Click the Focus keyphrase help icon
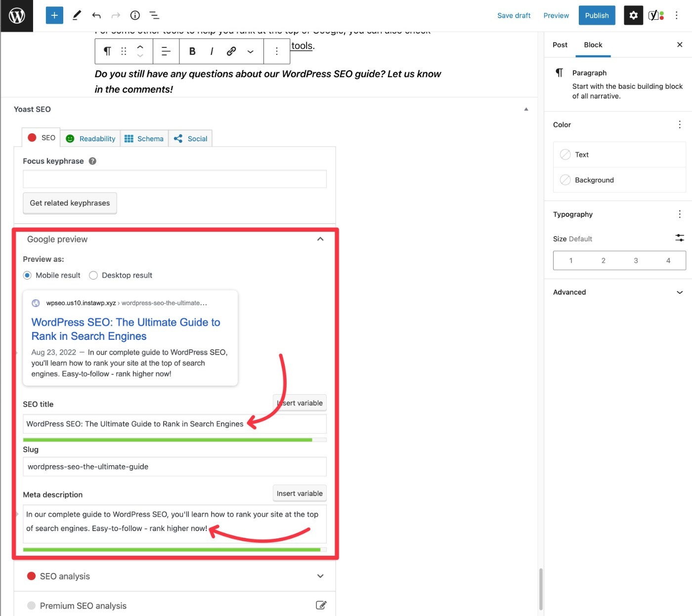 pyautogui.click(x=92, y=161)
